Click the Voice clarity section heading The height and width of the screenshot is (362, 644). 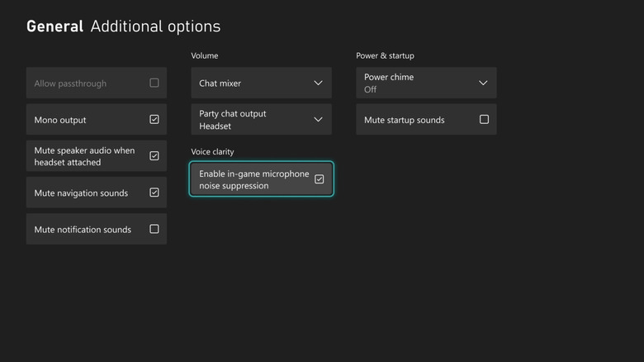click(212, 152)
